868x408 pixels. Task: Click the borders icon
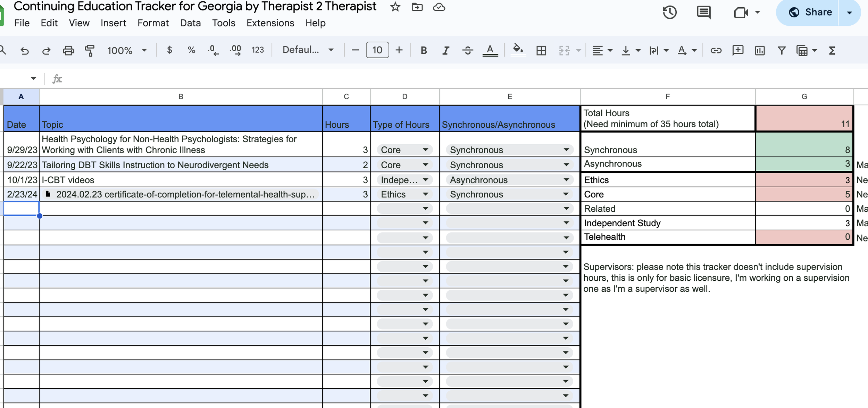[541, 50]
